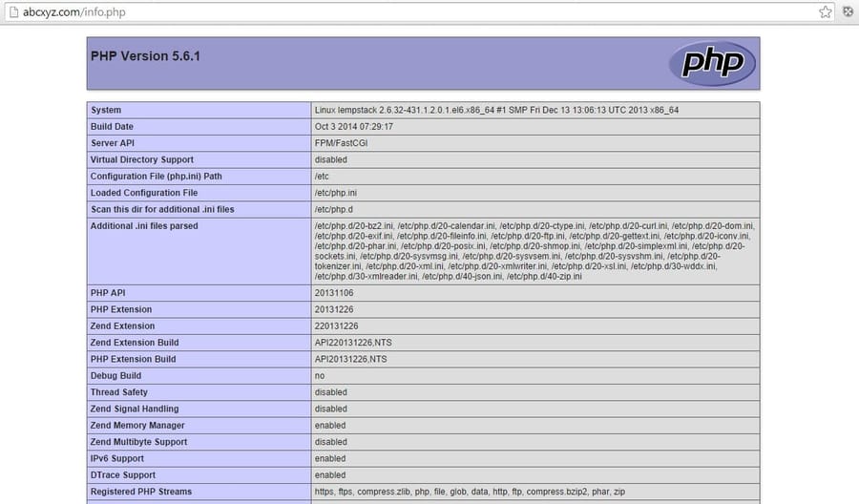
Task: Click the Zend Multibyte Support label
Action: [138, 442]
